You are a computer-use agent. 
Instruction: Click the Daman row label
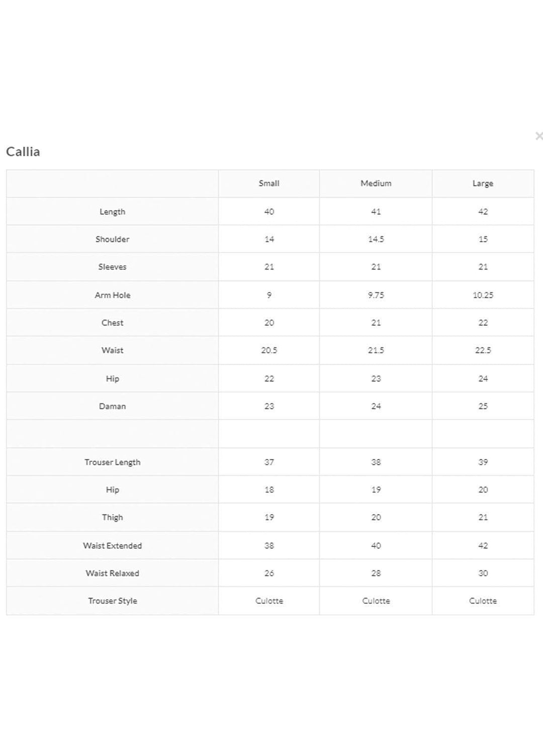112,406
